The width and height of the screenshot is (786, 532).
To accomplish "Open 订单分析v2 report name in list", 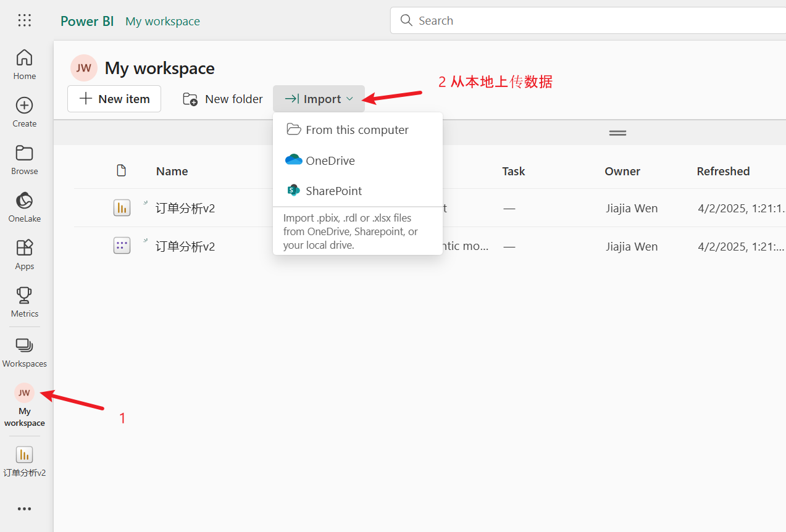I will (x=185, y=208).
